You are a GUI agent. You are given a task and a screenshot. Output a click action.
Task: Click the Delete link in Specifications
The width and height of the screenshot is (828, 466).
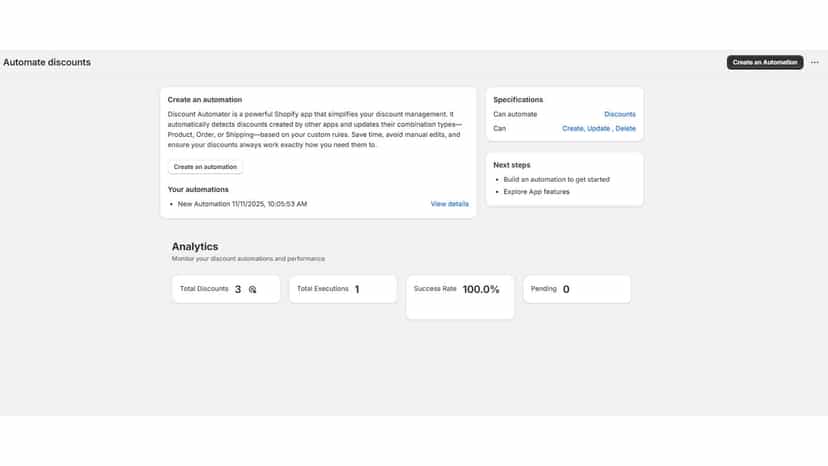point(625,128)
